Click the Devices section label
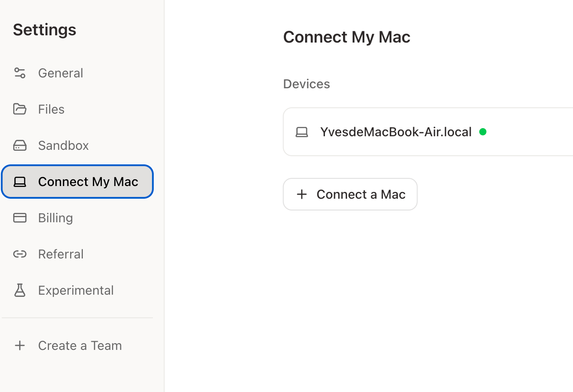The image size is (573, 392). pyautogui.click(x=306, y=84)
